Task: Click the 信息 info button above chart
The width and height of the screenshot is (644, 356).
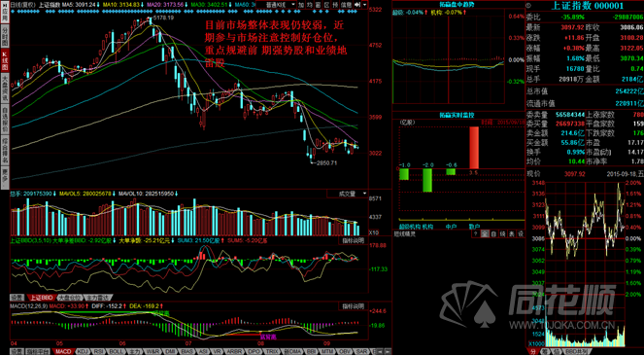Action: pyautogui.click(x=346, y=5)
